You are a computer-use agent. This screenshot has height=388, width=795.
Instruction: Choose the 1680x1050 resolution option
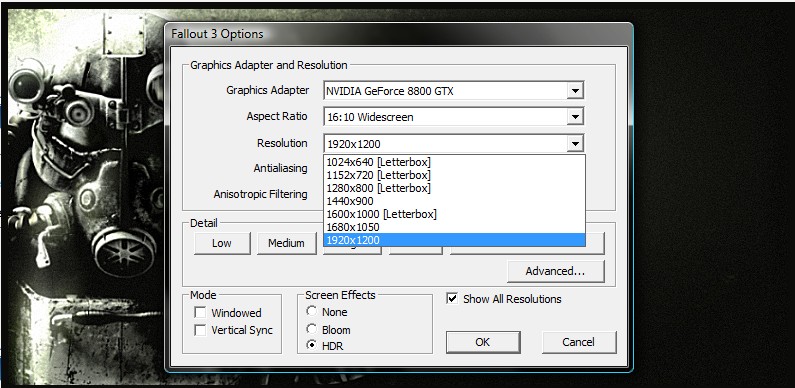pos(454,227)
